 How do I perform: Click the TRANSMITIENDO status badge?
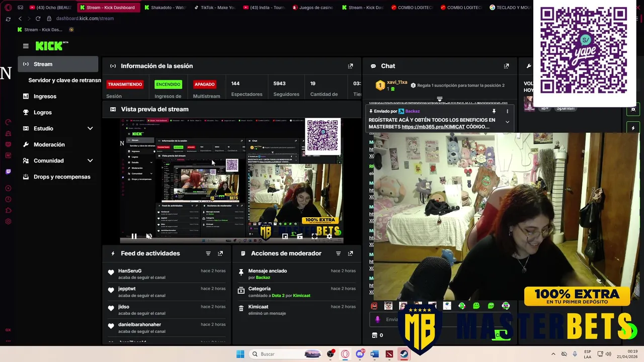pos(125,84)
